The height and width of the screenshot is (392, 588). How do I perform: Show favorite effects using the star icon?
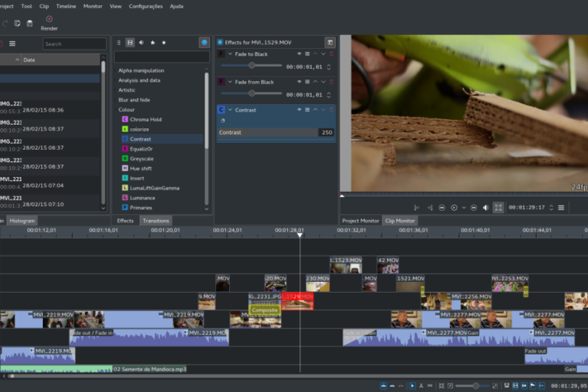163,43
